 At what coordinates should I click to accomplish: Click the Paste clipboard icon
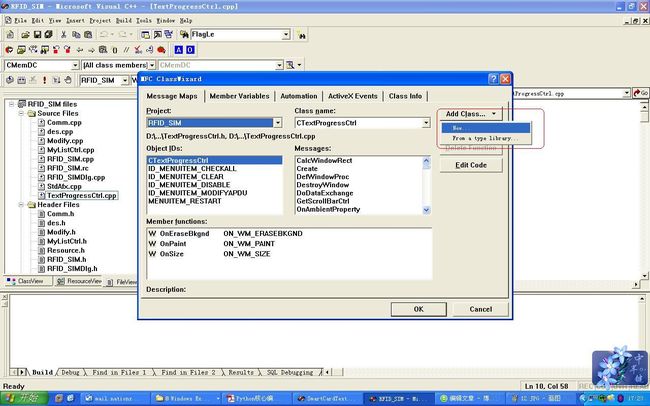(88, 35)
